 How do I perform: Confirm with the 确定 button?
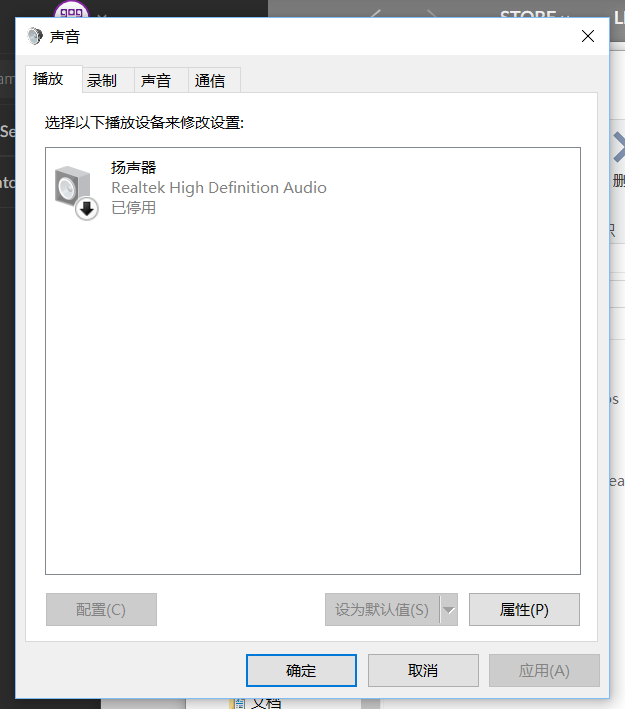[301, 670]
